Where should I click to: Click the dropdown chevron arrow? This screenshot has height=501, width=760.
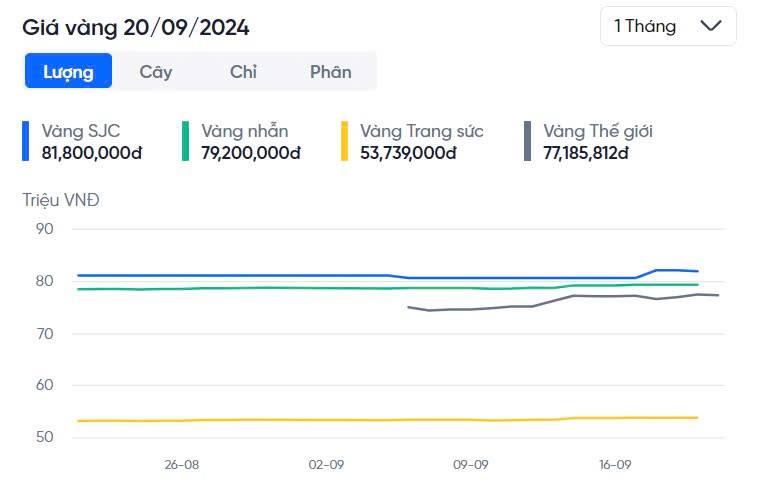[x=712, y=26]
